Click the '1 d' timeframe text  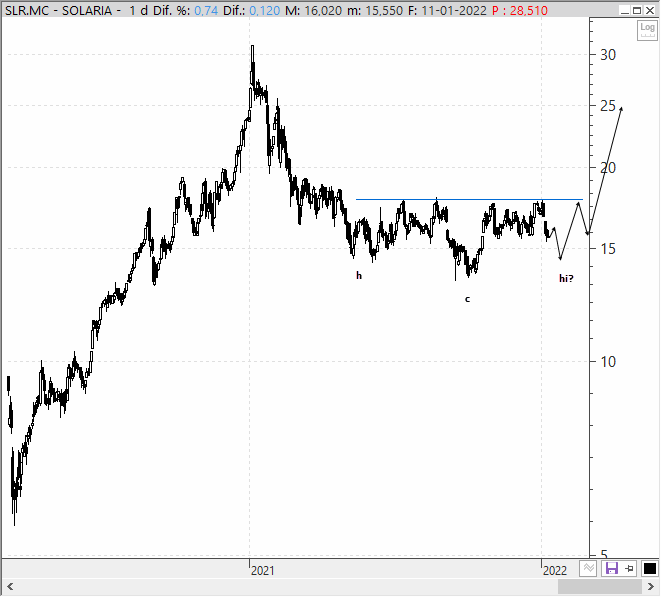(x=138, y=10)
